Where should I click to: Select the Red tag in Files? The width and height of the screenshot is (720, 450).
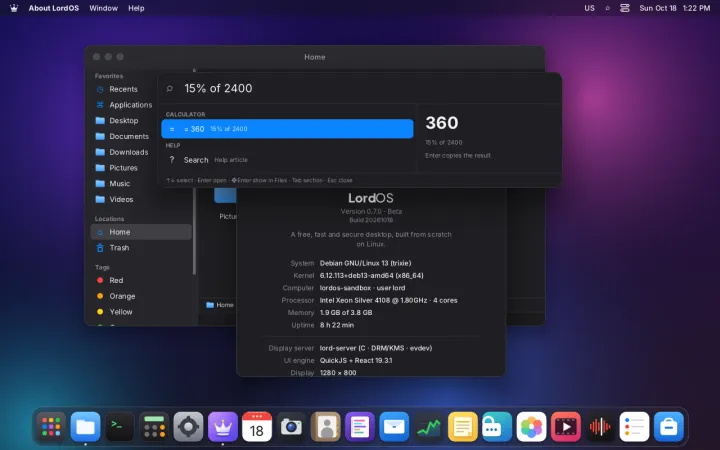(x=141, y=280)
